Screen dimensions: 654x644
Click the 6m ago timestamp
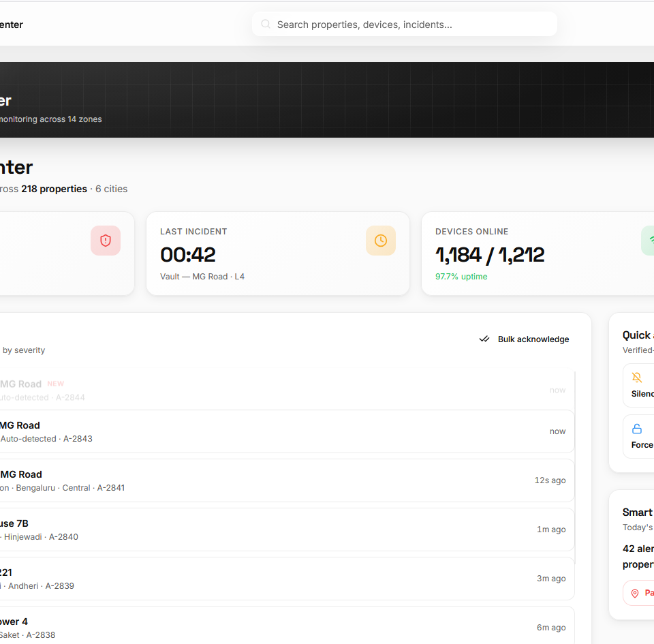(551, 628)
